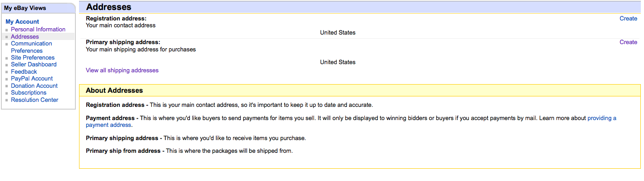Image resolution: width=644 pixels, height=181 pixels.
Task: Create a registration address
Action: point(629,18)
